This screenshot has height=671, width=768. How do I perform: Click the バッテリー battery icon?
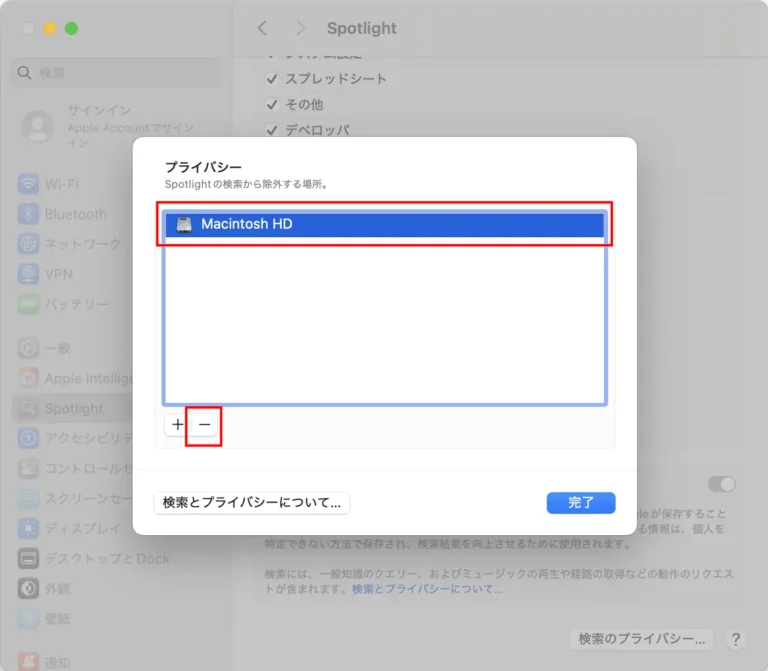28,304
